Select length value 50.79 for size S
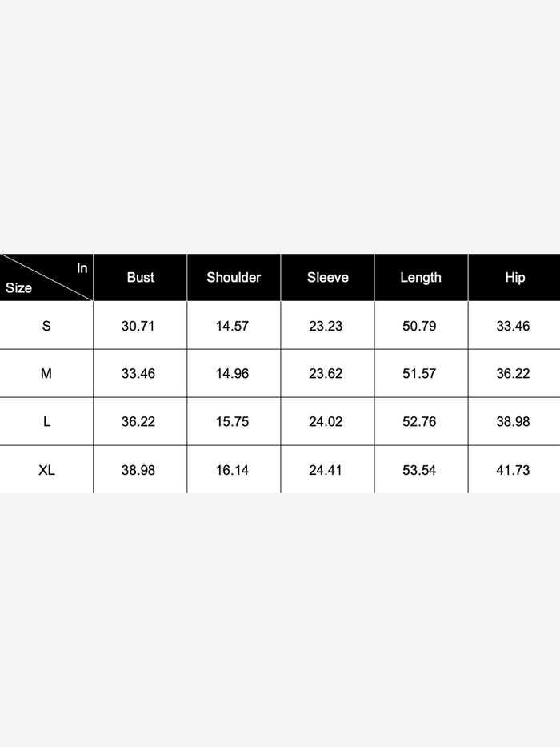The height and width of the screenshot is (747, 560). tap(419, 326)
